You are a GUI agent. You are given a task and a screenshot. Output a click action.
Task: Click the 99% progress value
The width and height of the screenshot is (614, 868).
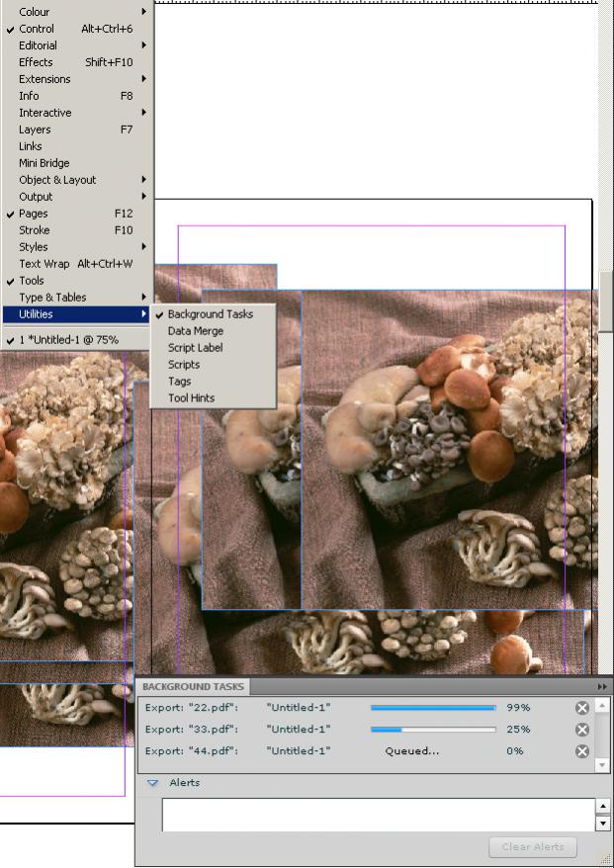point(518,708)
